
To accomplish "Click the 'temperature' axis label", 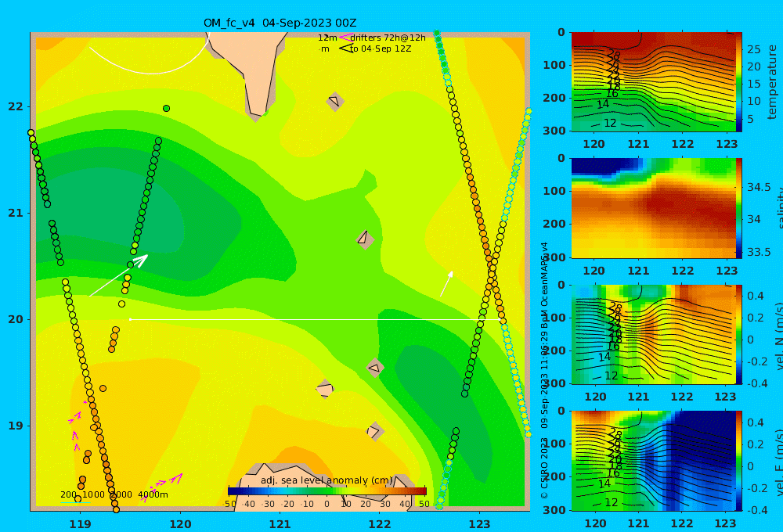I will click(x=772, y=82).
